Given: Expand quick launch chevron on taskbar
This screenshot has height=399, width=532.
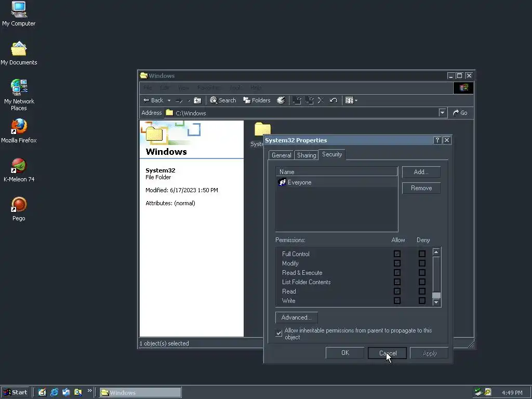Looking at the screenshot, I should tap(89, 391).
